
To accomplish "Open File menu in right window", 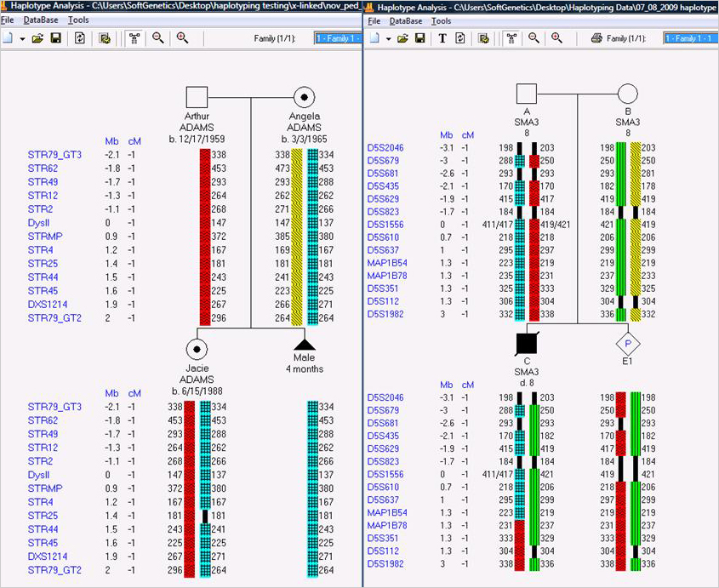I will (x=374, y=21).
